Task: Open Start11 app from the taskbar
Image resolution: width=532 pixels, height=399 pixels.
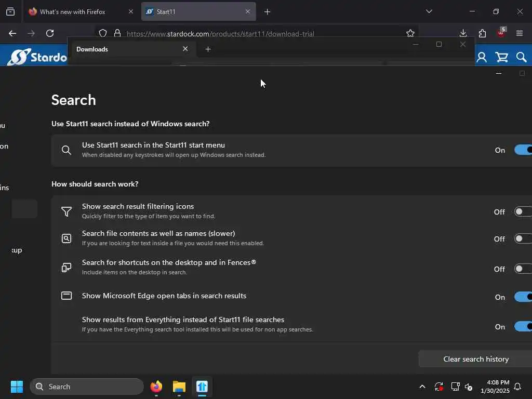Action: [x=202, y=387]
